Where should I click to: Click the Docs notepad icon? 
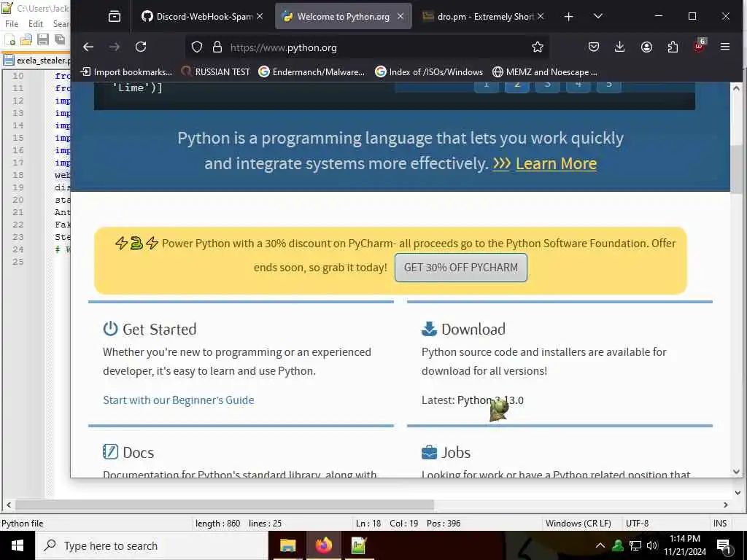110,451
